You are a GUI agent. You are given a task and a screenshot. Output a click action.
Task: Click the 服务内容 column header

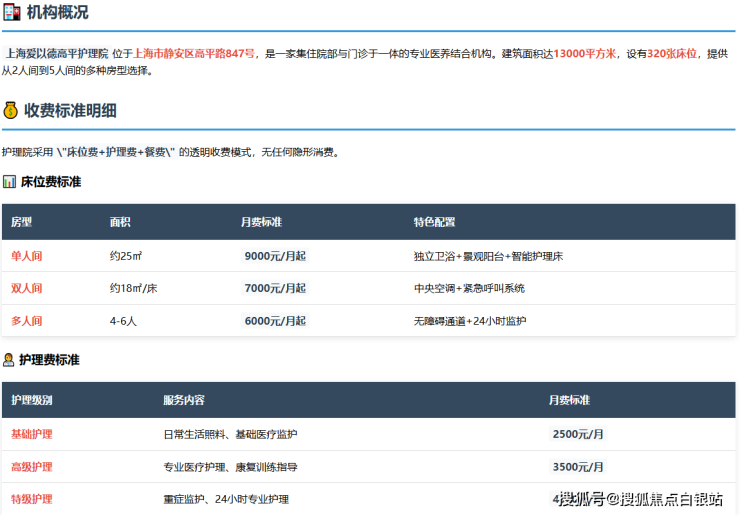[184, 400]
